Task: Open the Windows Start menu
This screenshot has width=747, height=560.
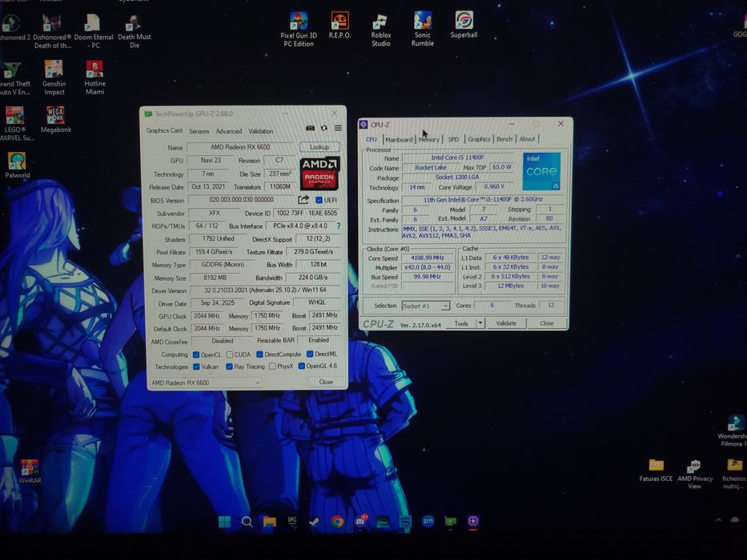Action: (x=224, y=522)
